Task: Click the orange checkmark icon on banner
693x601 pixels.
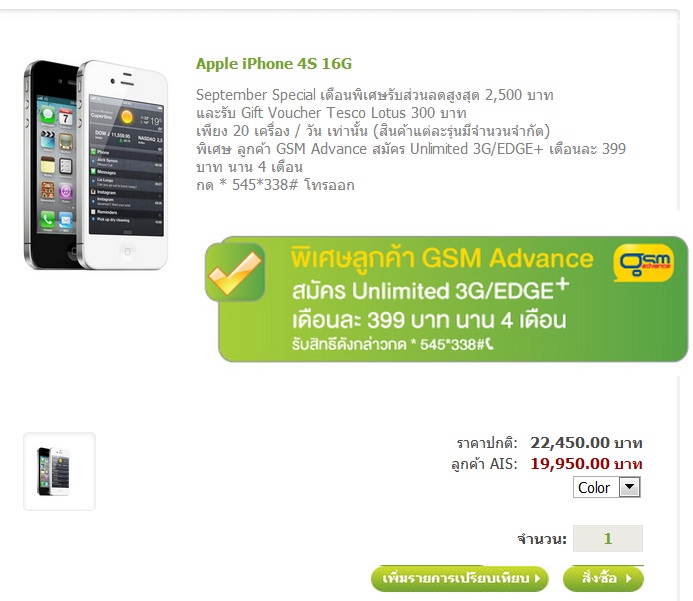Action: (235, 273)
